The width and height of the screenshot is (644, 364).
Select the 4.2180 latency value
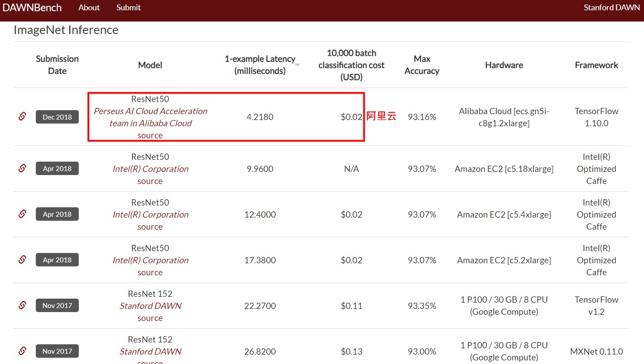[x=260, y=117]
